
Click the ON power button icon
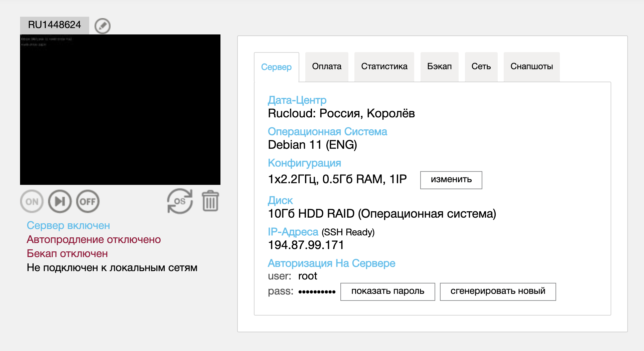[32, 202]
